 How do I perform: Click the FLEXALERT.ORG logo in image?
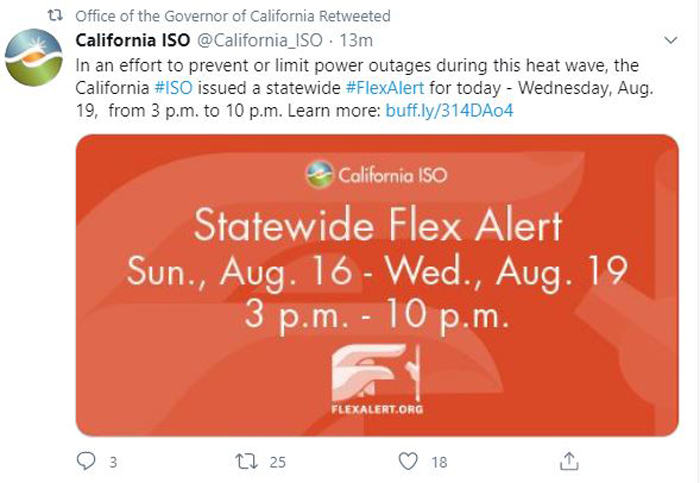tap(377, 379)
